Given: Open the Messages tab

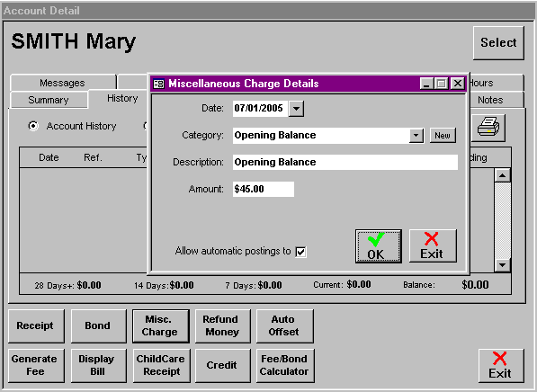Looking at the screenshot, I should click(x=62, y=83).
